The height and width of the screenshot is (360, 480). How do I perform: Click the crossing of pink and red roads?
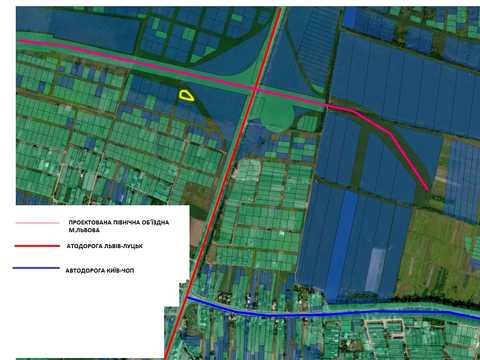click(255, 88)
